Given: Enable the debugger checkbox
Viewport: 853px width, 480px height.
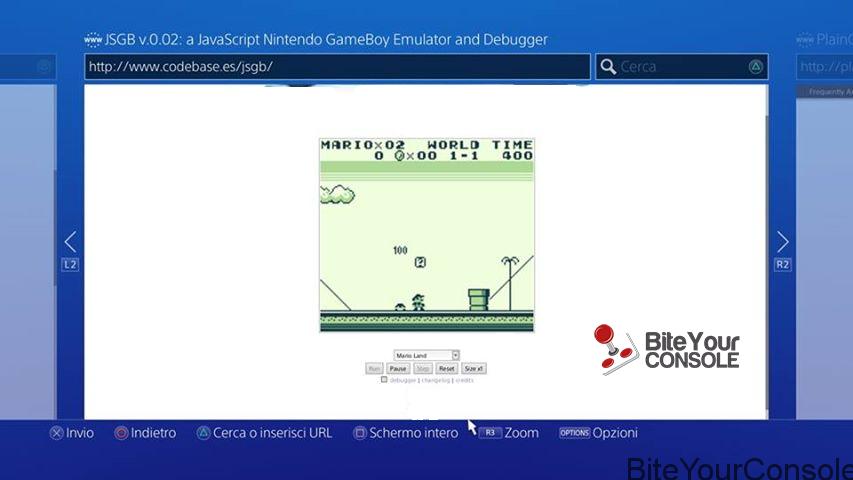Looking at the screenshot, I should [x=384, y=380].
